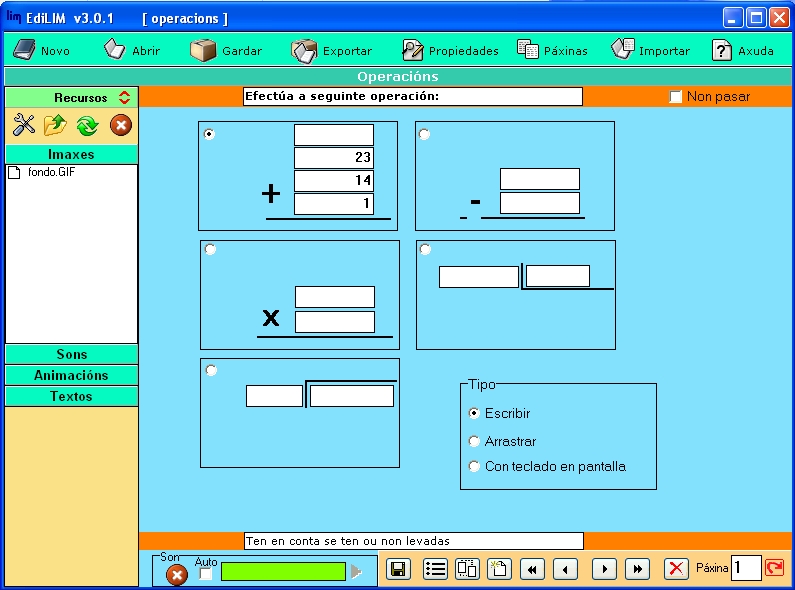Remove the sound with red Son button

tap(176, 575)
